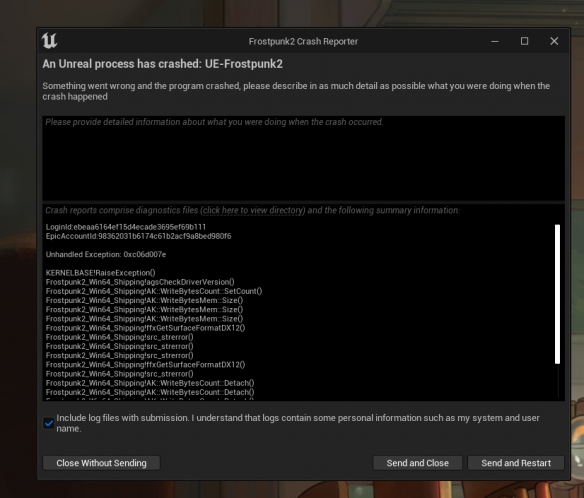Click the scrollbar track below the thumb
Image resolution: width=584 pixels, height=498 pixels.
click(x=557, y=381)
